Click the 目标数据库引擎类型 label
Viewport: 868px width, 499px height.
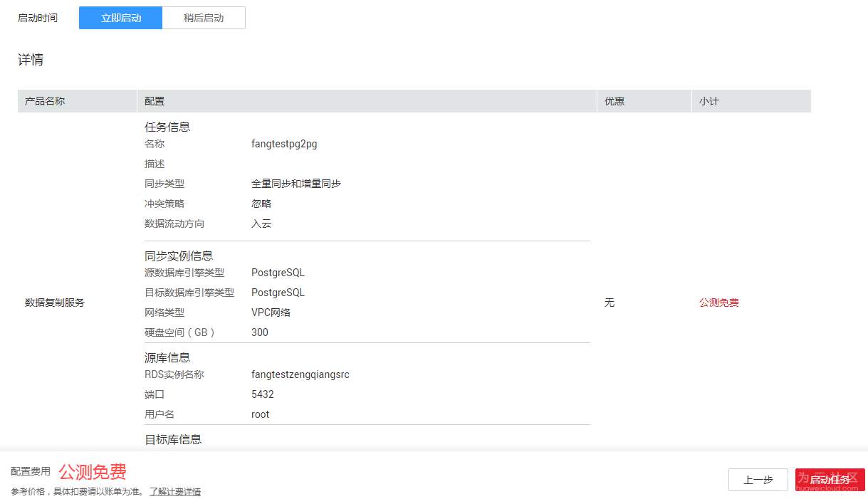[x=189, y=293]
